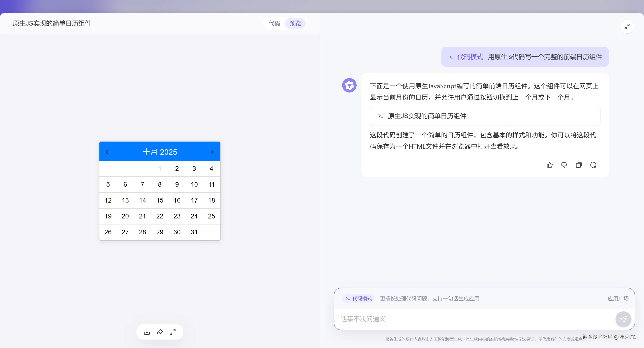Go to previous month in calendar
Image resolution: width=644 pixels, height=348 pixels.
click(107, 152)
